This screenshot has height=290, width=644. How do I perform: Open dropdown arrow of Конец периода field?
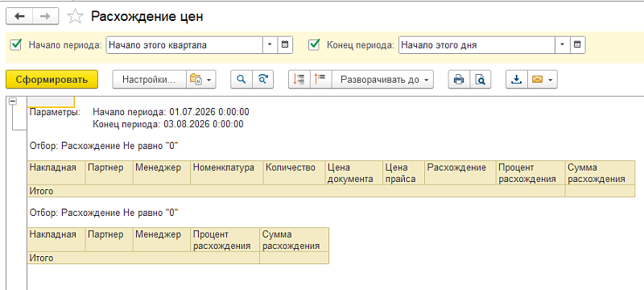563,45
